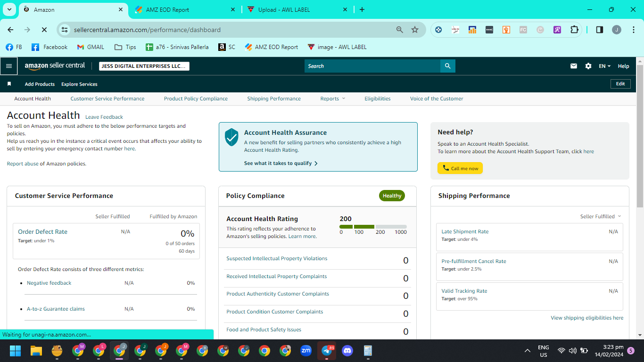Click the Account Health Rating progress bar
Viewport: 644px width, 362px height.
pyautogui.click(x=373, y=227)
